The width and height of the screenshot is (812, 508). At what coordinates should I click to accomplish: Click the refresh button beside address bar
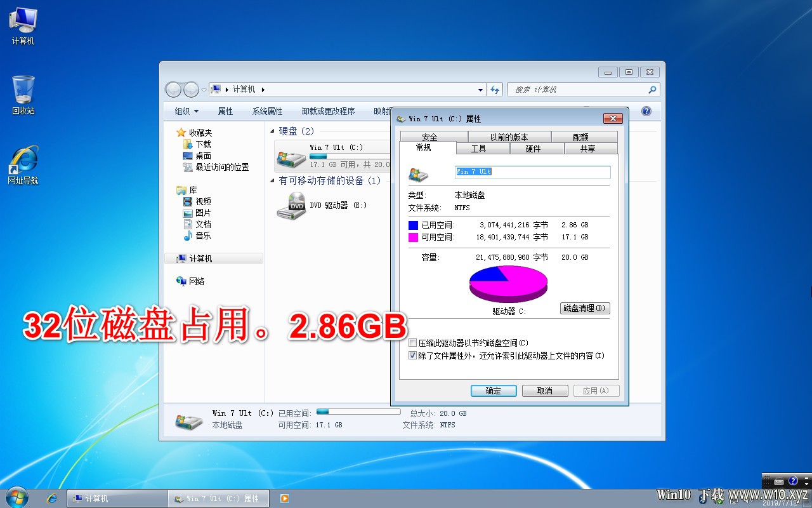click(x=495, y=90)
